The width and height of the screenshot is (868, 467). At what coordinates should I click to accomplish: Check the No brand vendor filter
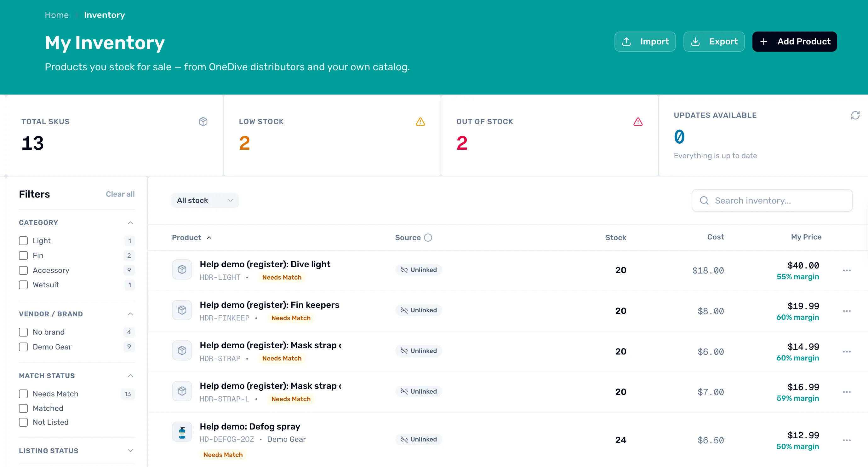pos(23,332)
